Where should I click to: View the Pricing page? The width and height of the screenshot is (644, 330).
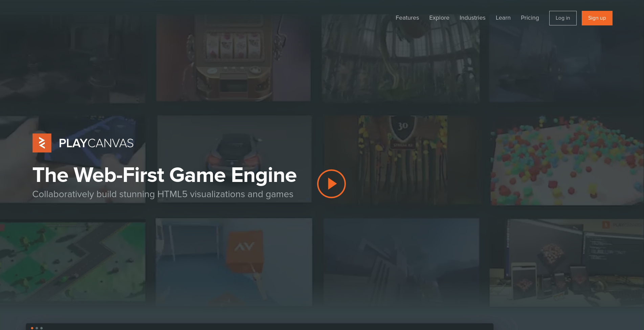point(530,18)
